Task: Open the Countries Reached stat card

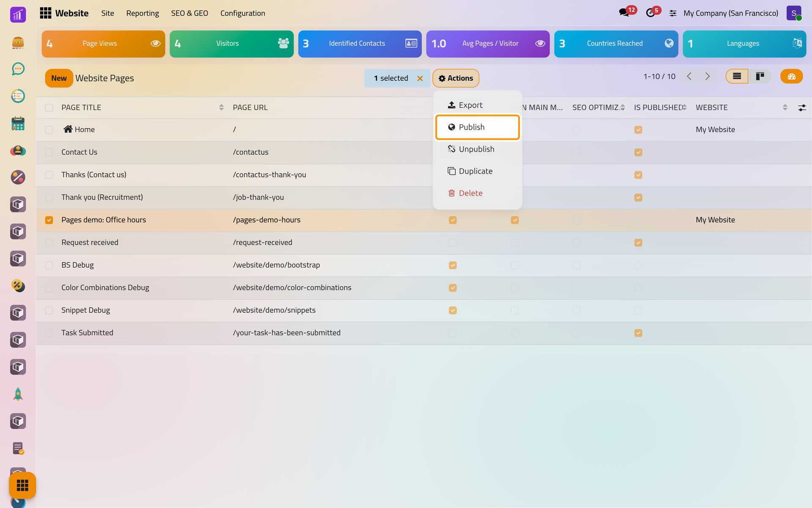Action: [x=616, y=44]
